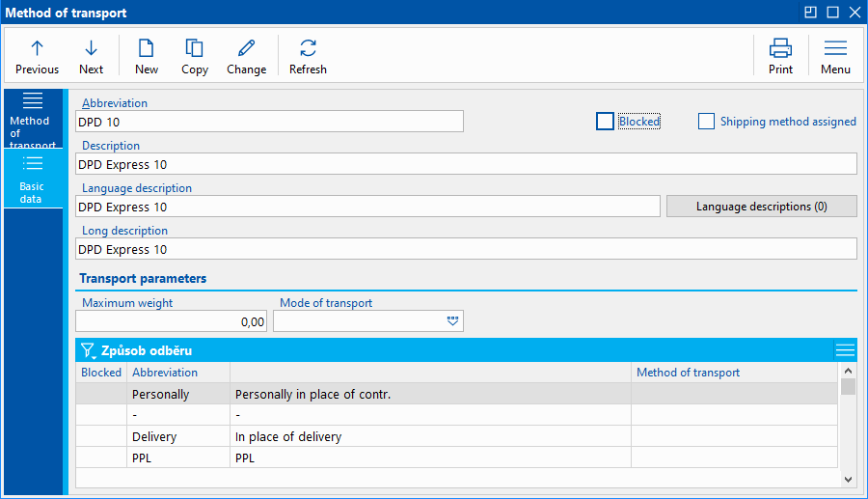Click the Description input field
This screenshot has width=868, height=499.
pos(466,164)
